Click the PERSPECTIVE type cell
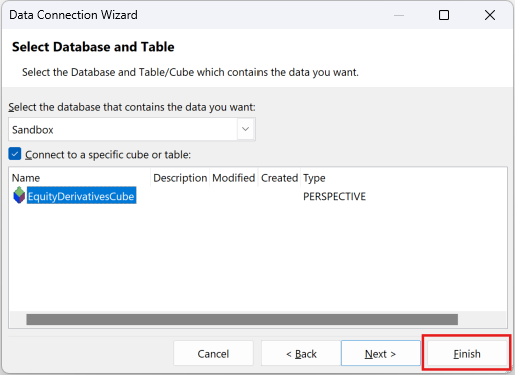Screen dimensions: 515x375 pyautogui.click(x=334, y=196)
